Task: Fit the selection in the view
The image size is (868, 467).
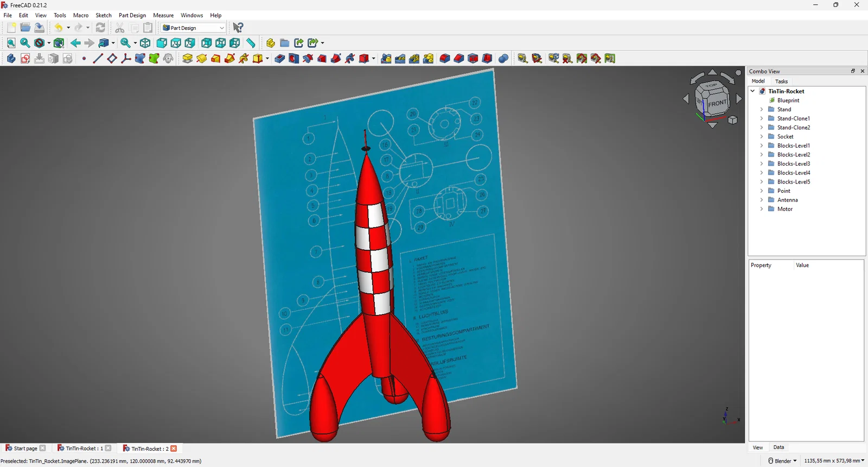Action: click(25, 43)
